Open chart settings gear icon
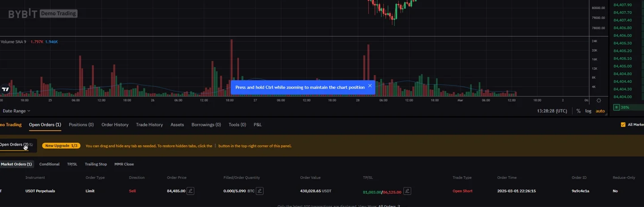The image size is (644, 207). click(x=599, y=101)
